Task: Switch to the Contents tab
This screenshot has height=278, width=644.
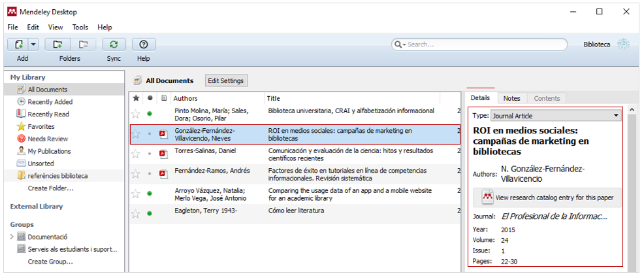Action: 547,98
